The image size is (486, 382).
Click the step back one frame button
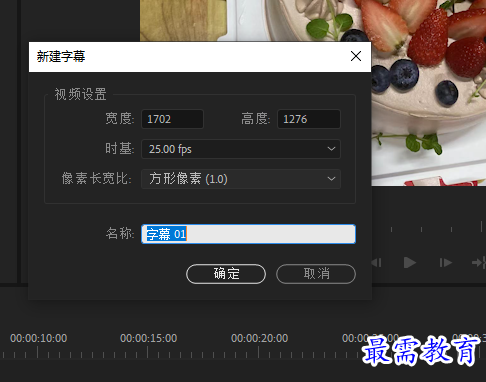[x=377, y=263]
